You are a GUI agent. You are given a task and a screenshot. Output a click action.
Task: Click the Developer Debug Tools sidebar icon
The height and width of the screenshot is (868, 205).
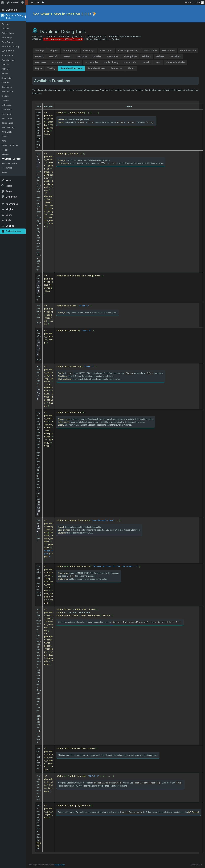(x=3, y=15)
